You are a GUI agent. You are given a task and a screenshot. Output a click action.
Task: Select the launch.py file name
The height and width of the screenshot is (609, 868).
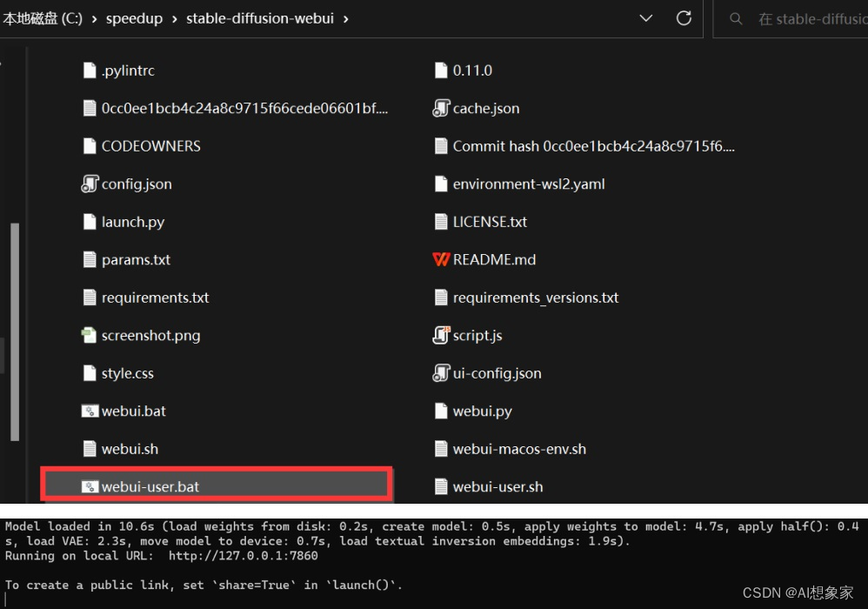point(133,222)
